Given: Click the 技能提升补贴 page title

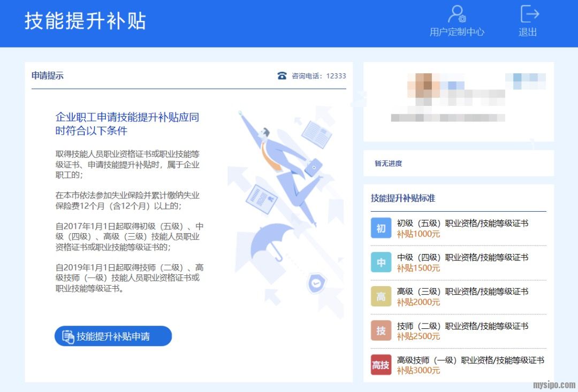Looking at the screenshot, I should 85,21.
